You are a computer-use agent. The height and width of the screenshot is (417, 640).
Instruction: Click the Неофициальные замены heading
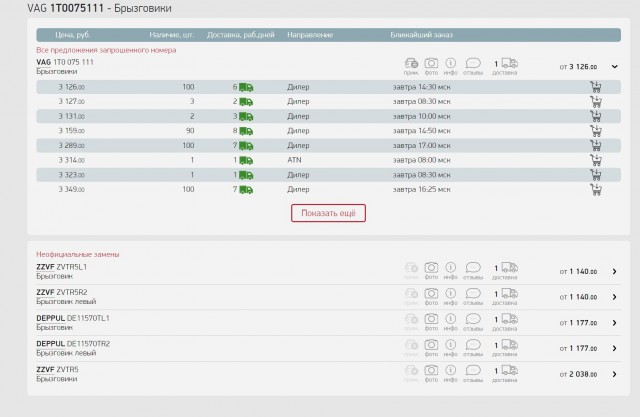(78, 254)
